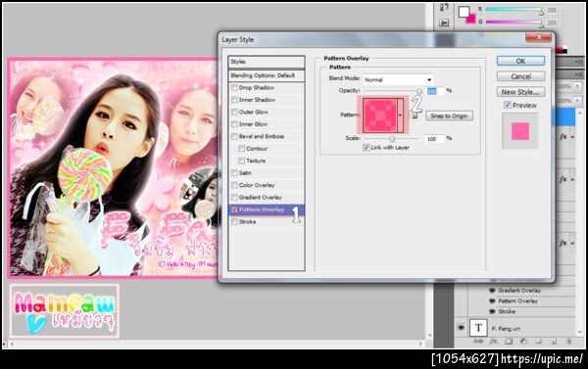Enable the Bevel and Emboss checkbox
The image size is (588, 369).
234,136
